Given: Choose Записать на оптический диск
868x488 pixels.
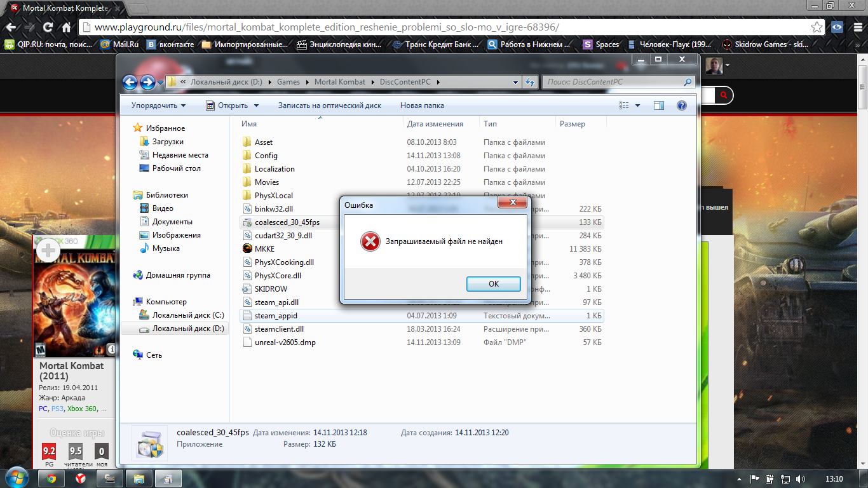Looking at the screenshot, I should point(330,105).
